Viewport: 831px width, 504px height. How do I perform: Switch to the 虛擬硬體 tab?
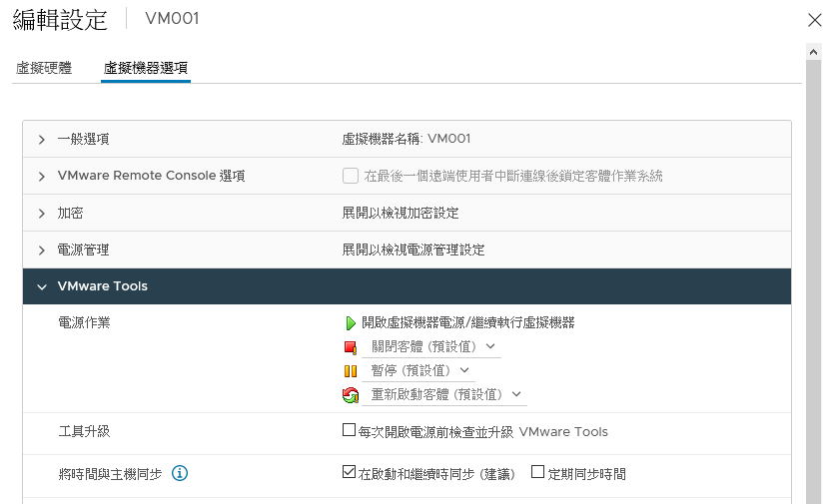tap(44, 68)
